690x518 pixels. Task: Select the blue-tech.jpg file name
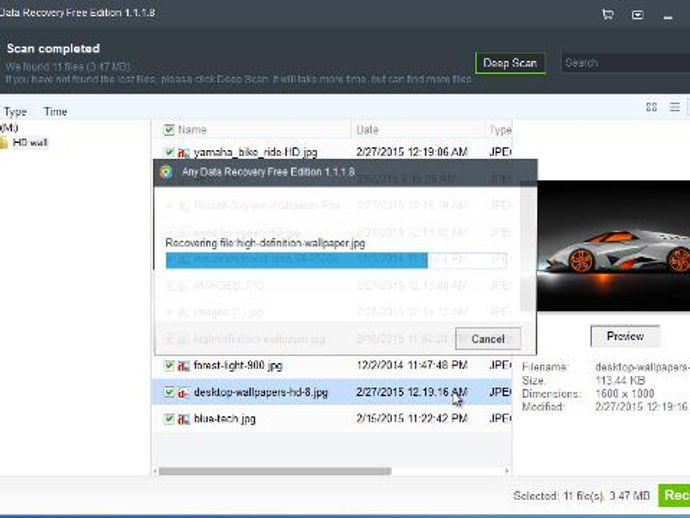click(225, 419)
